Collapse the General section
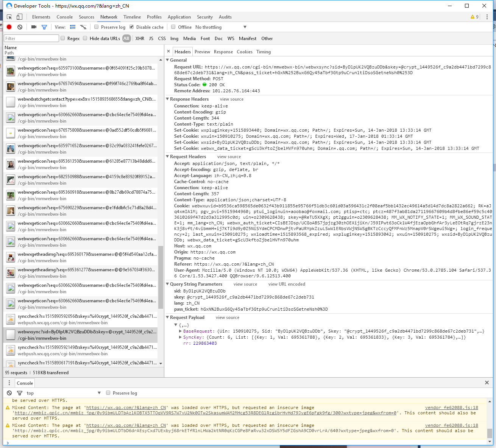496x448 pixels. (168, 60)
